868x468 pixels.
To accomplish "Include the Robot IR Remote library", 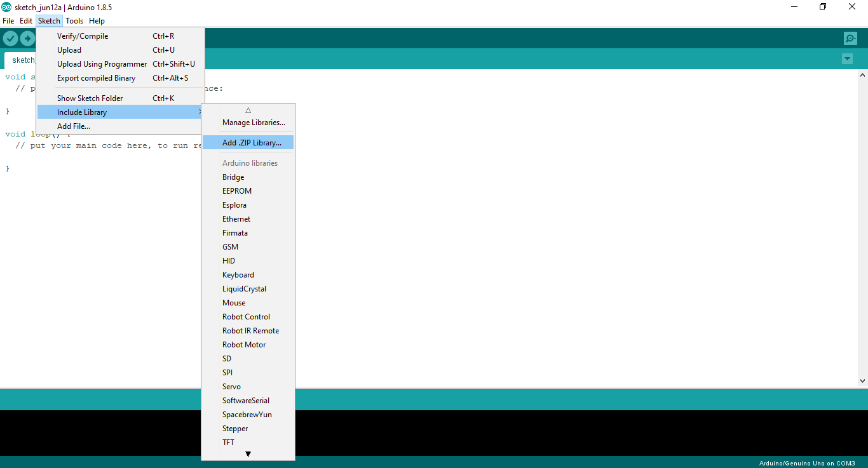I will [x=248, y=331].
